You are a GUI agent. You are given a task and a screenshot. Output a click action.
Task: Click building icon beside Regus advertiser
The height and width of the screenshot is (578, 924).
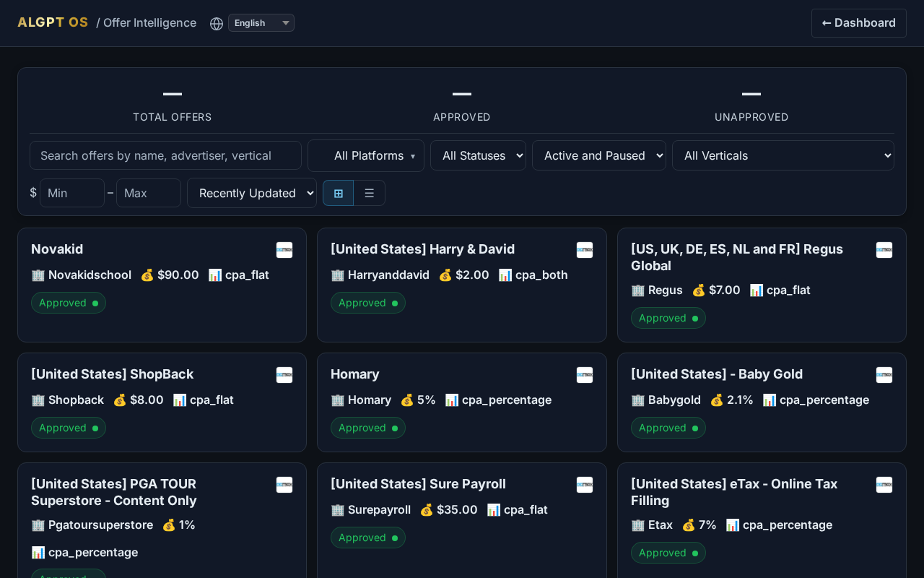pos(637,290)
